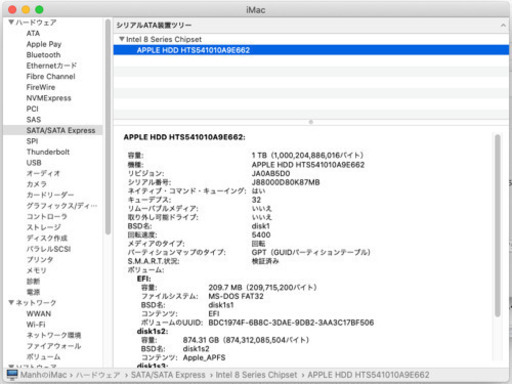Open the ストレージ category
This screenshot has height=384, width=512.
point(43,227)
